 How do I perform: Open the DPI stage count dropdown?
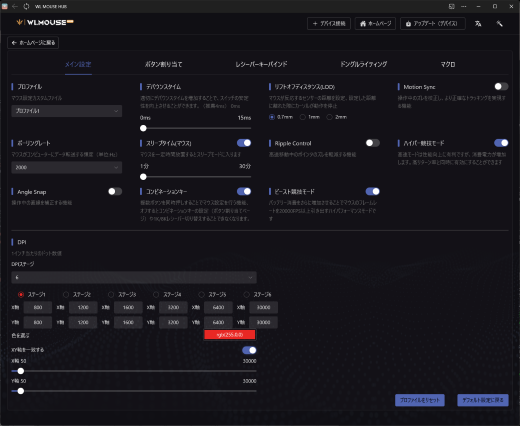point(134,277)
